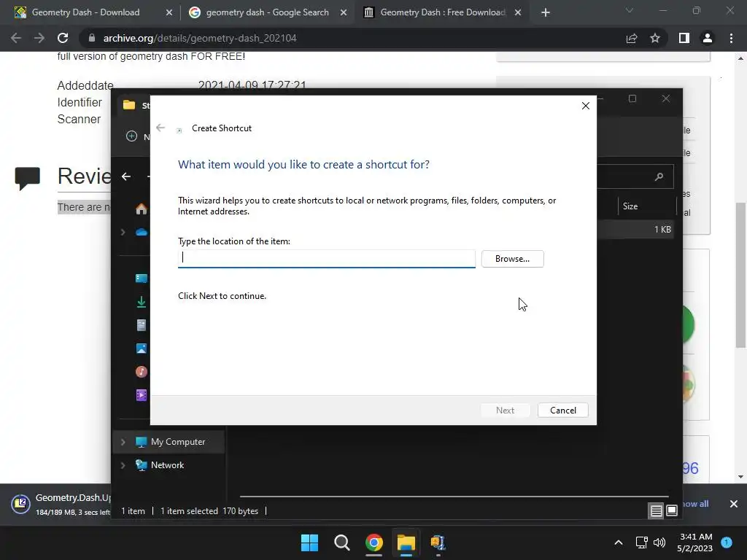Image resolution: width=747 pixels, height=560 pixels.
Task: Switch File Explorer to details view
Action: pos(656,511)
